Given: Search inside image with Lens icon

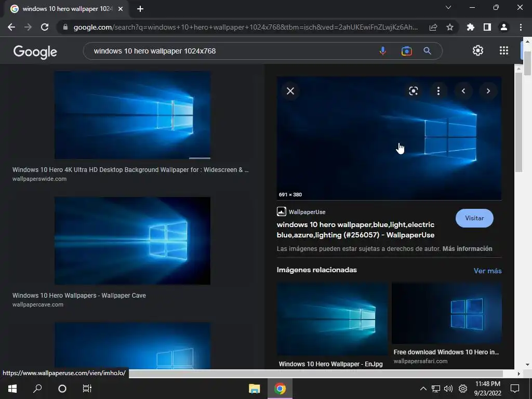Looking at the screenshot, I should 413,91.
